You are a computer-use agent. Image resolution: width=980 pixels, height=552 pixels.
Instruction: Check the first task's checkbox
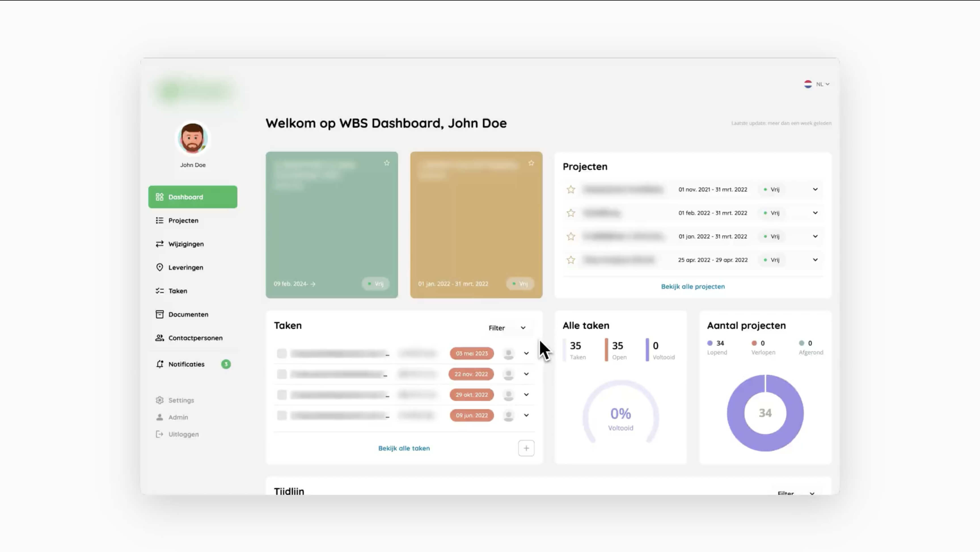coord(282,353)
